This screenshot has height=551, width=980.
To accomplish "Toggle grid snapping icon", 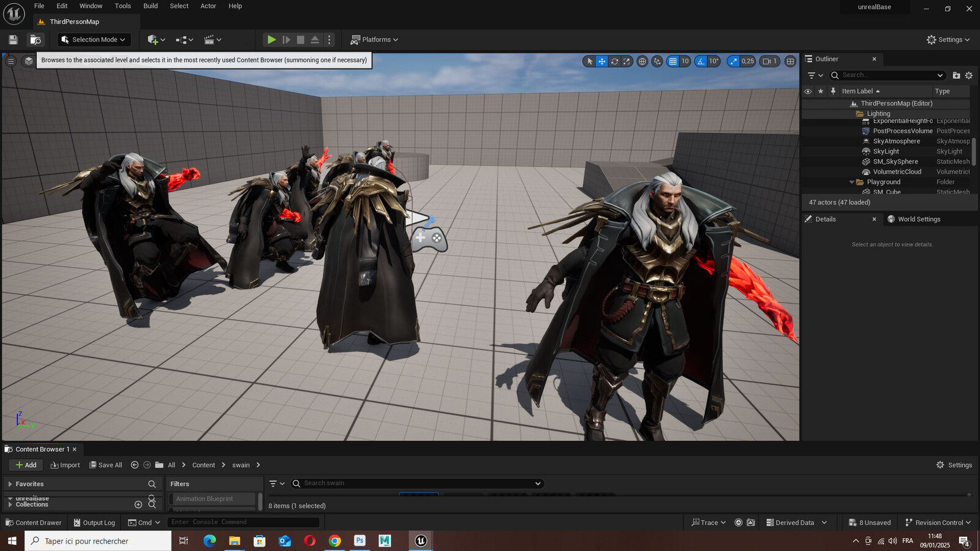I will click(x=673, y=61).
